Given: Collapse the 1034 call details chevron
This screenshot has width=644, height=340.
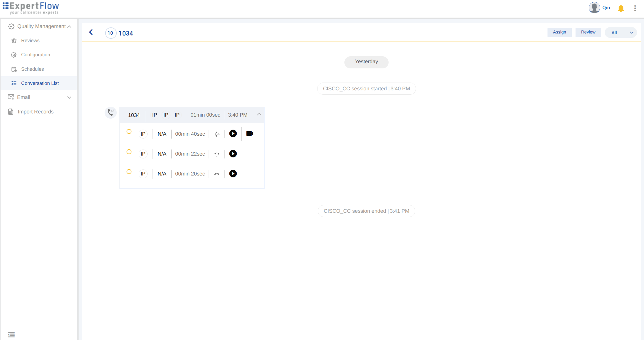Looking at the screenshot, I should coord(259,114).
